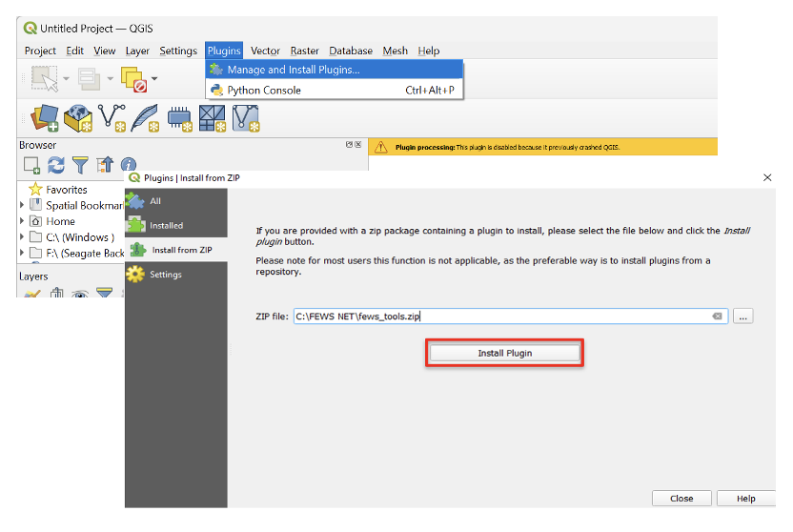Switch to the Installed plugins tab
This screenshot has height=532, width=793.
point(166,226)
